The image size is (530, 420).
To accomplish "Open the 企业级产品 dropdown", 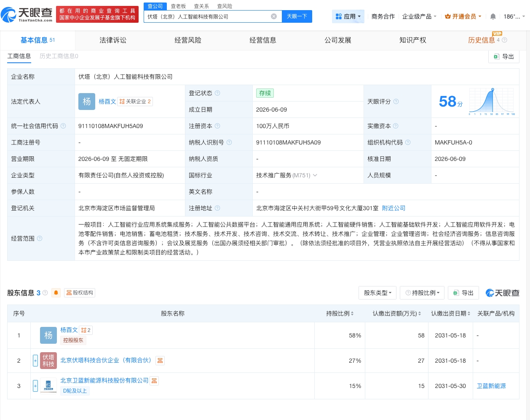I will coord(419,16).
